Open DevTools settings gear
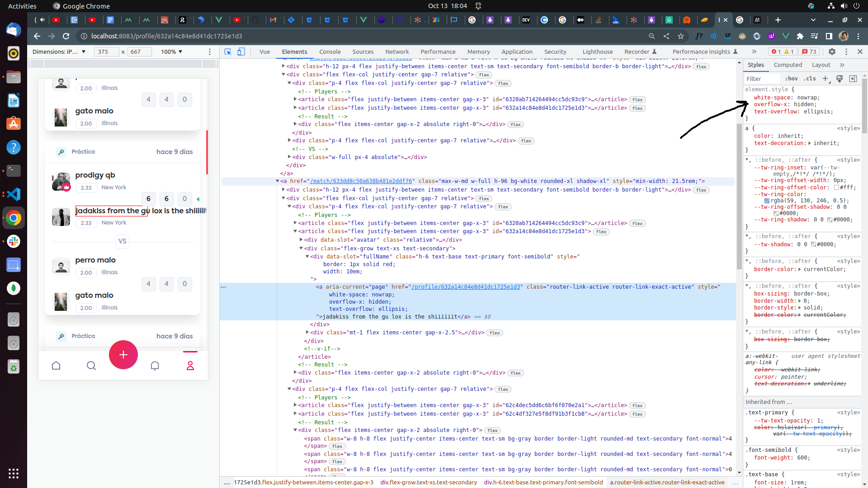 click(x=832, y=52)
